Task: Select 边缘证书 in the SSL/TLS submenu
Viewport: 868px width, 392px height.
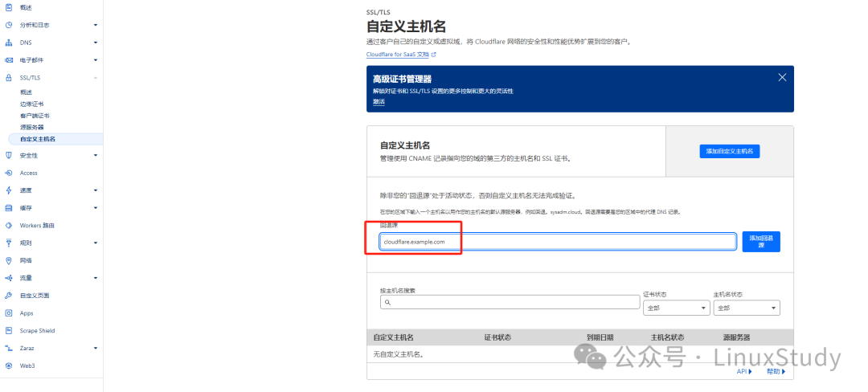Action: tap(32, 104)
